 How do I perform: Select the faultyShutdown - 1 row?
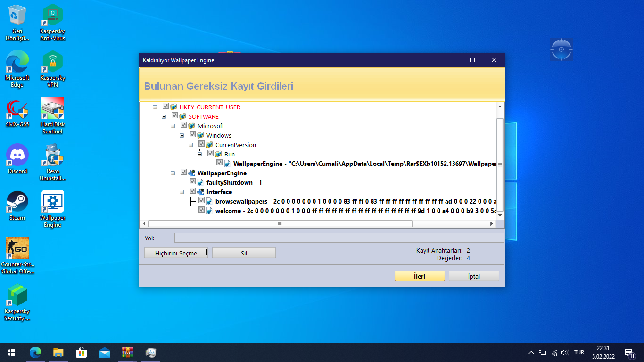pos(234,182)
